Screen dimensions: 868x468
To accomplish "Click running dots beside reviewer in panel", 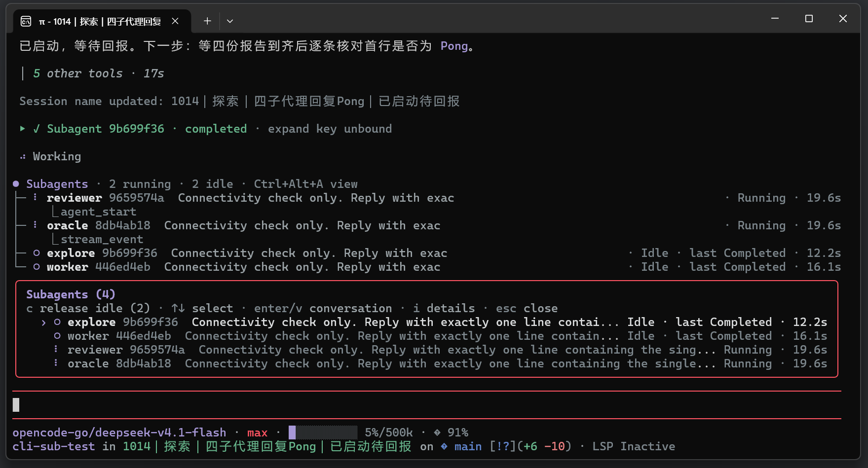I will click(x=56, y=349).
